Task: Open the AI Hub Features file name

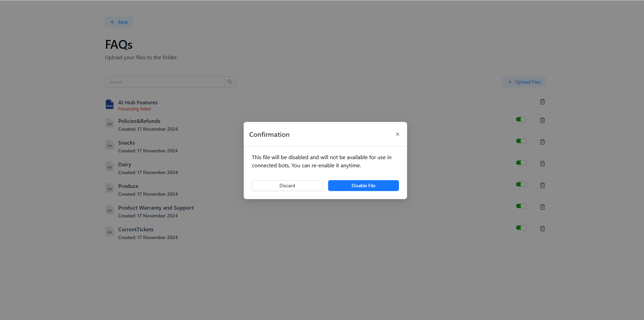Action: tap(138, 102)
